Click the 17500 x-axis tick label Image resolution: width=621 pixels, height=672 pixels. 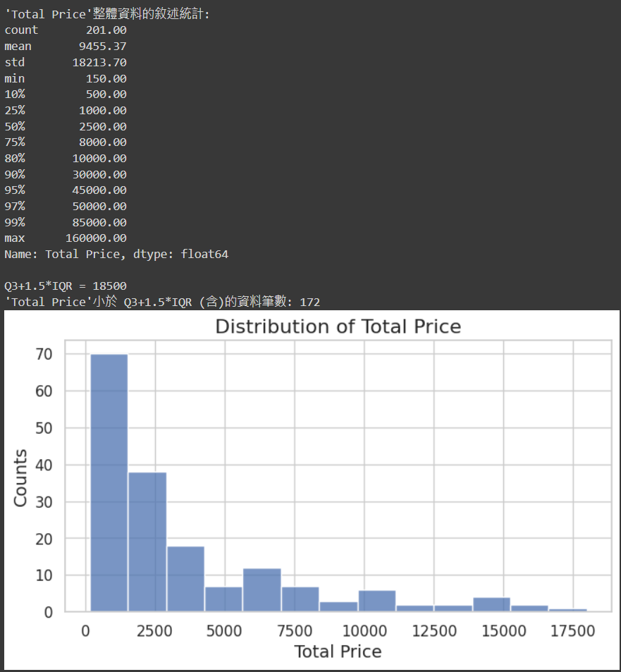pyautogui.click(x=572, y=631)
